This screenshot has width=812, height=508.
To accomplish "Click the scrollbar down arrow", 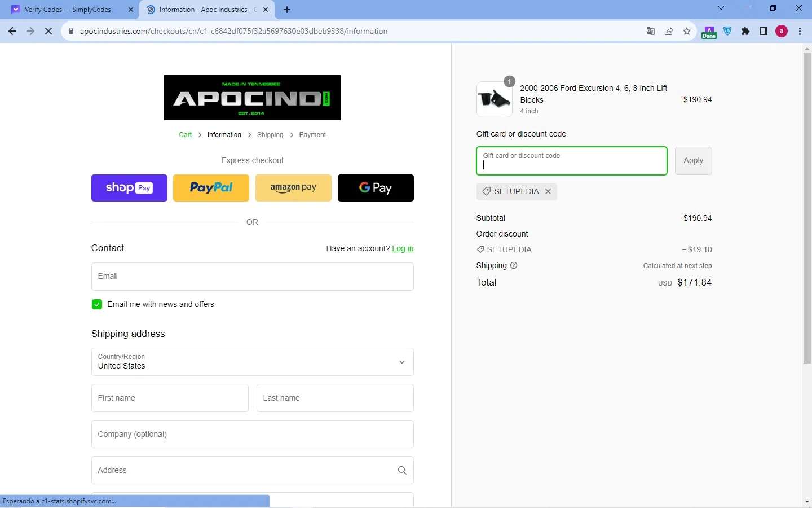I will pyautogui.click(x=807, y=502).
